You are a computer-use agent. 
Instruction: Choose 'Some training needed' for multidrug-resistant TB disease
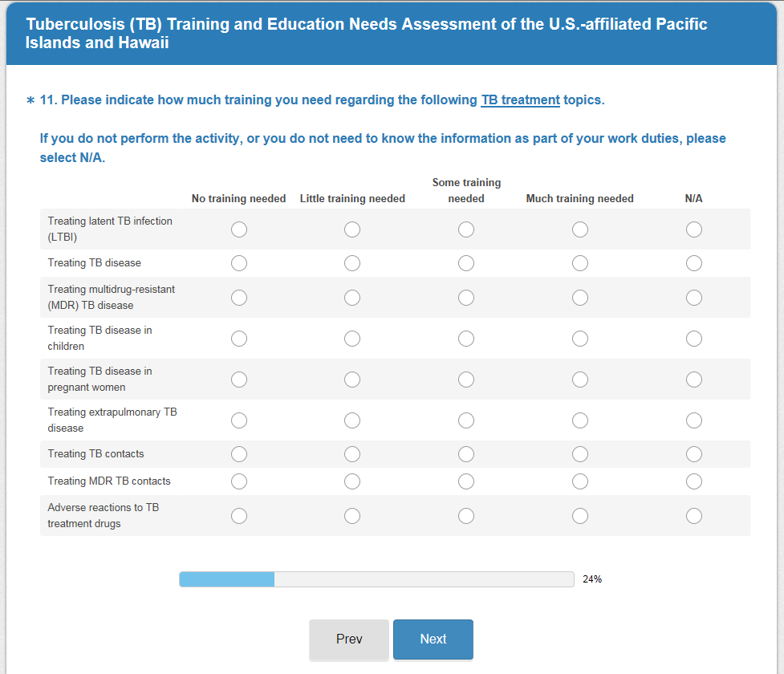coord(466,298)
